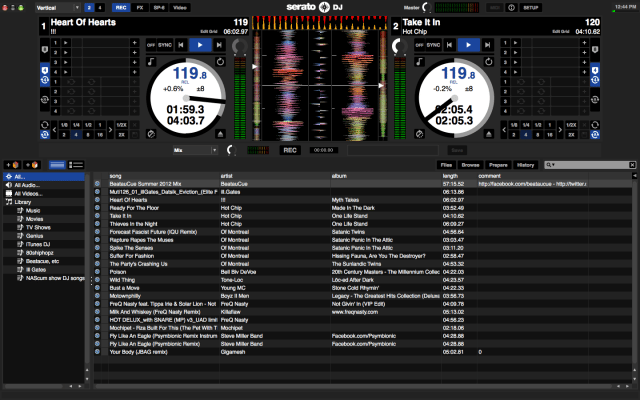640x400 pixels.
Task: Shift loop sizes right on deck 2
Action: pyautogui.click(x=560, y=130)
